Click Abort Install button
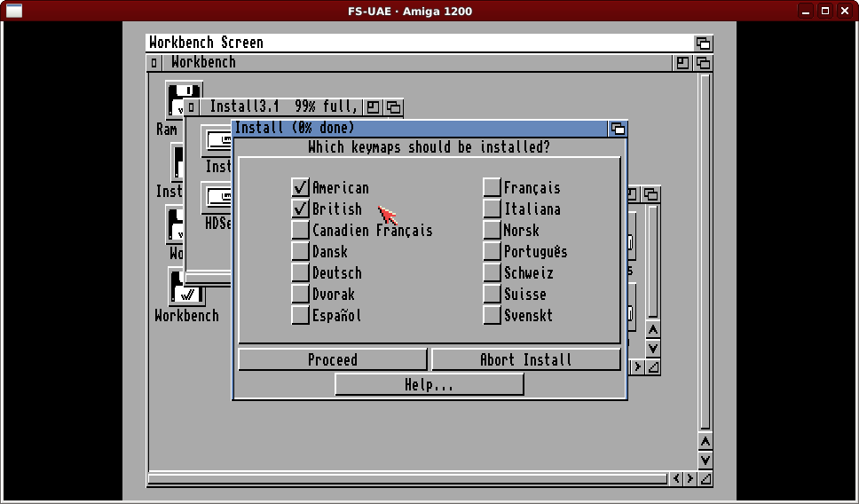Screen dimensions: 859x504 click(x=525, y=359)
